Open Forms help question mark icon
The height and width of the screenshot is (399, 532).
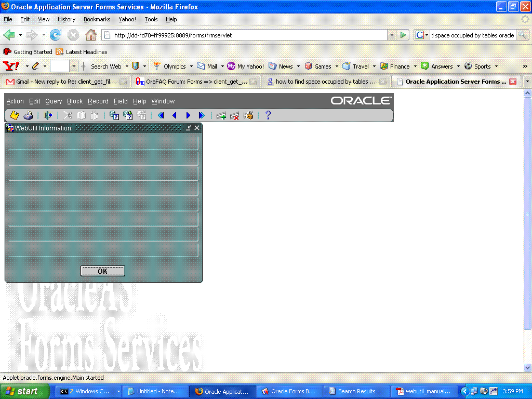coord(268,115)
